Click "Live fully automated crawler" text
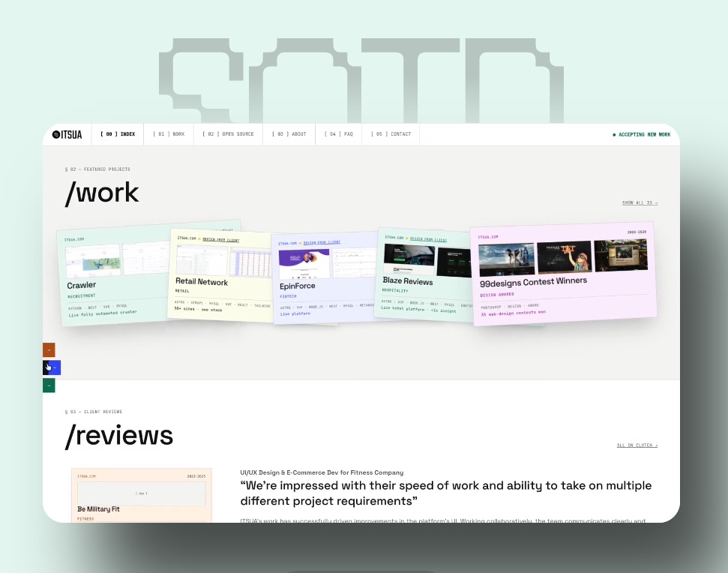This screenshot has width=728, height=573. tap(103, 313)
